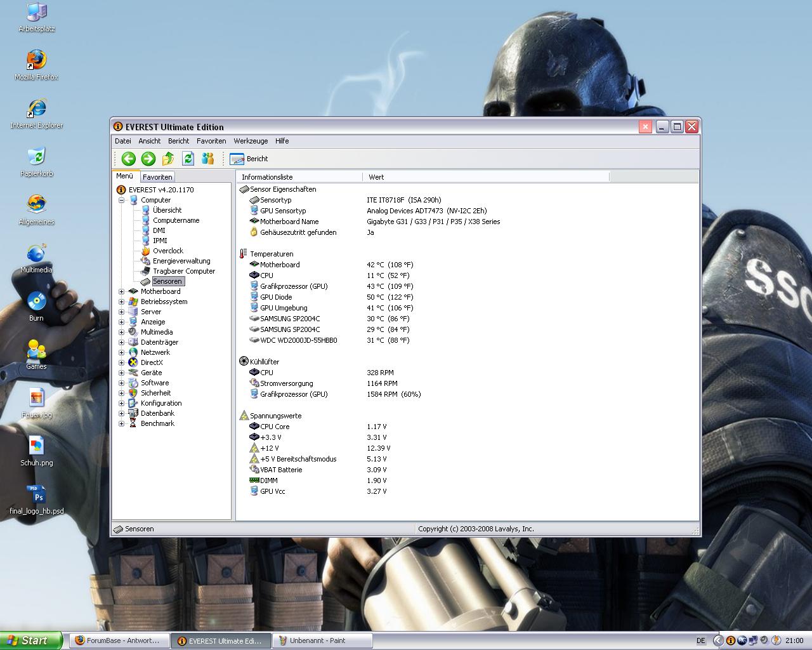This screenshot has width=812, height=650.
Task: Expand the Motherboard tree node
Action: tap(122, 291)
